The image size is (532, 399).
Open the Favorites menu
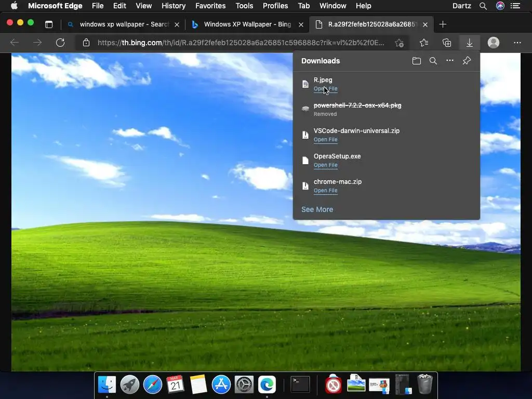pos(210,6)
